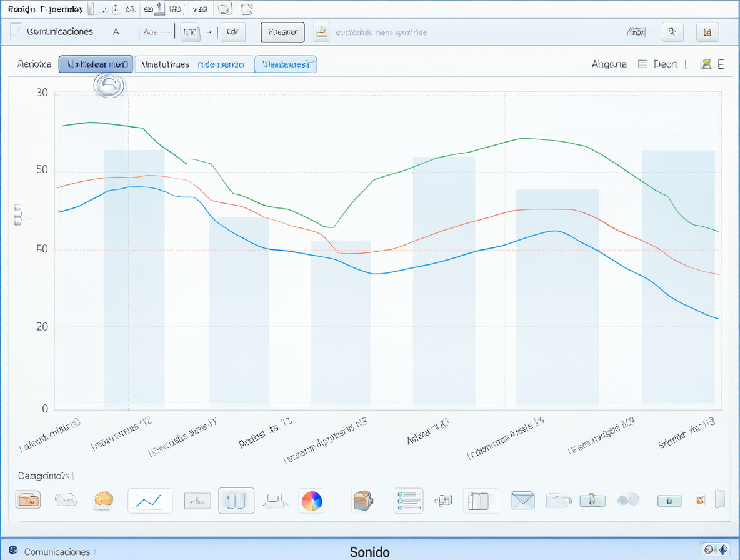Switch to the Mnetutmues tab

point(165,64)
